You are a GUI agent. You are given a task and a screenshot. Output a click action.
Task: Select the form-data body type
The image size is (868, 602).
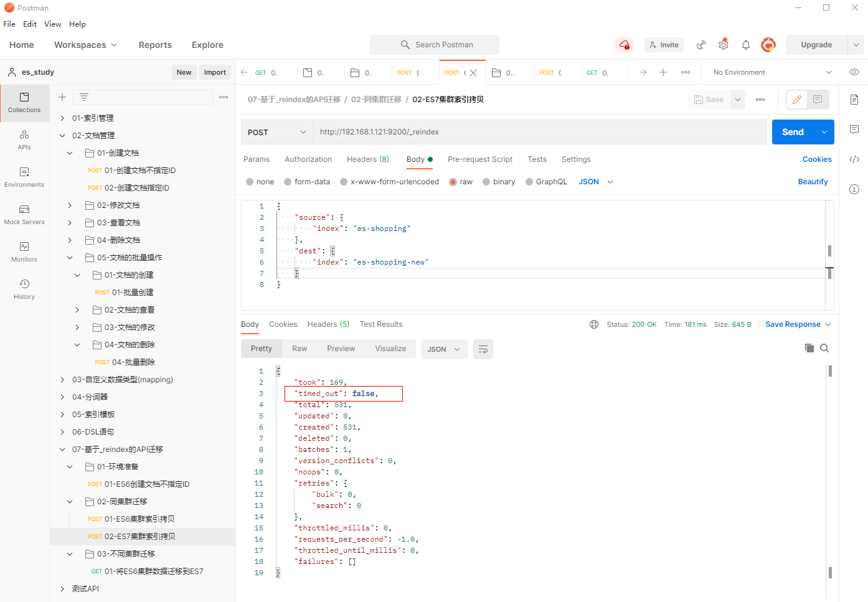coord(288,182)
